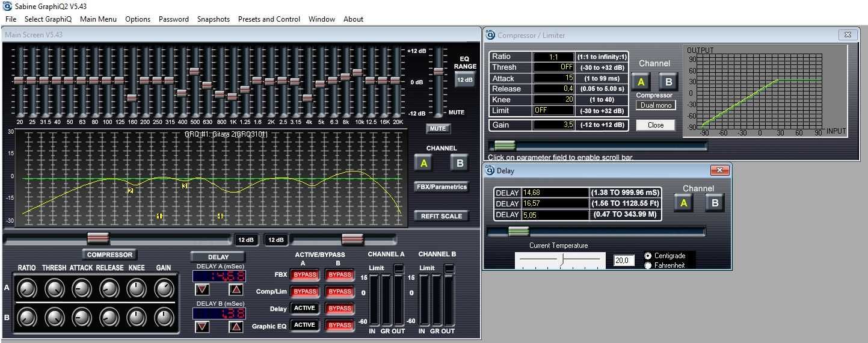Open the Select GraphiQ menu
Image resolution: width=868 pixels, height=343 pixels.
tap(48, 19)
